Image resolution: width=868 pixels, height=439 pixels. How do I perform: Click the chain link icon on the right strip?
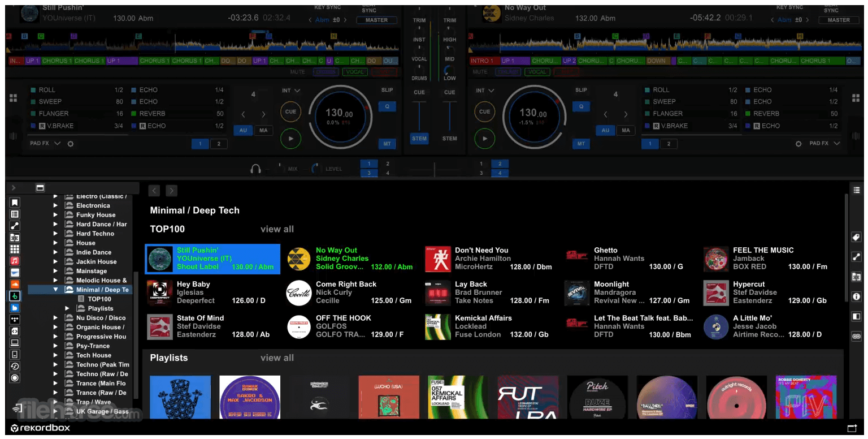click(x=856, y=336)
